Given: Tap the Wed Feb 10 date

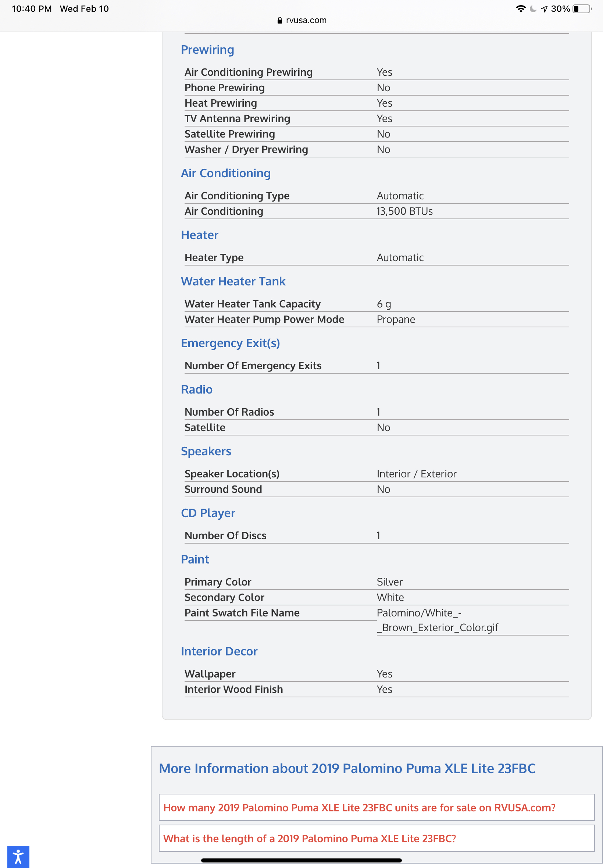Looking at the screenshot, I should 84,9.
